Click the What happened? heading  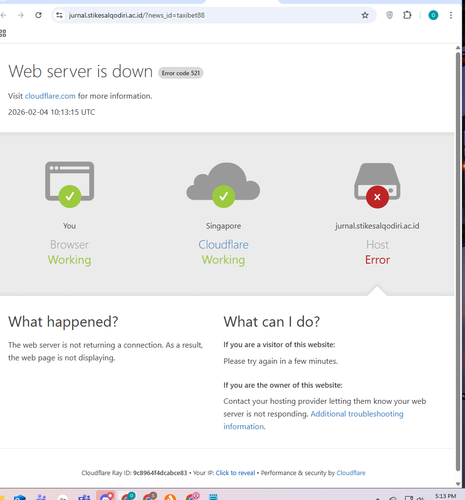(63, 322)
